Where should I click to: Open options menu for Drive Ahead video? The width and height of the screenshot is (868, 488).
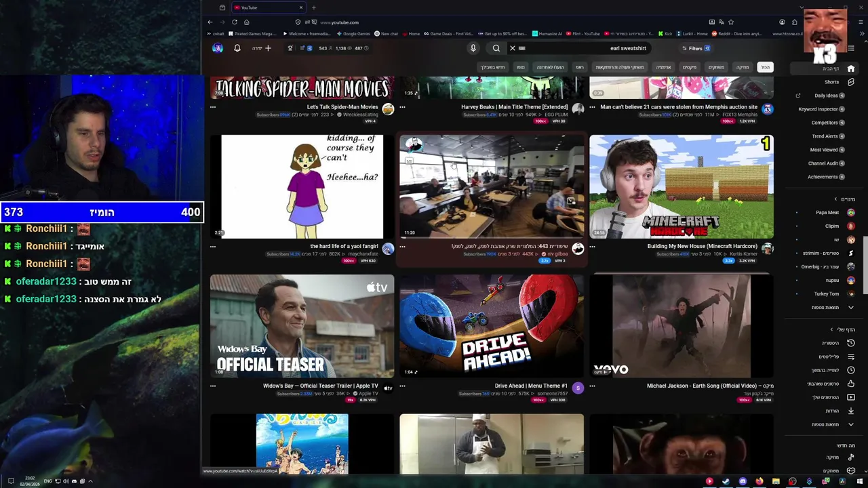point(402,386)
